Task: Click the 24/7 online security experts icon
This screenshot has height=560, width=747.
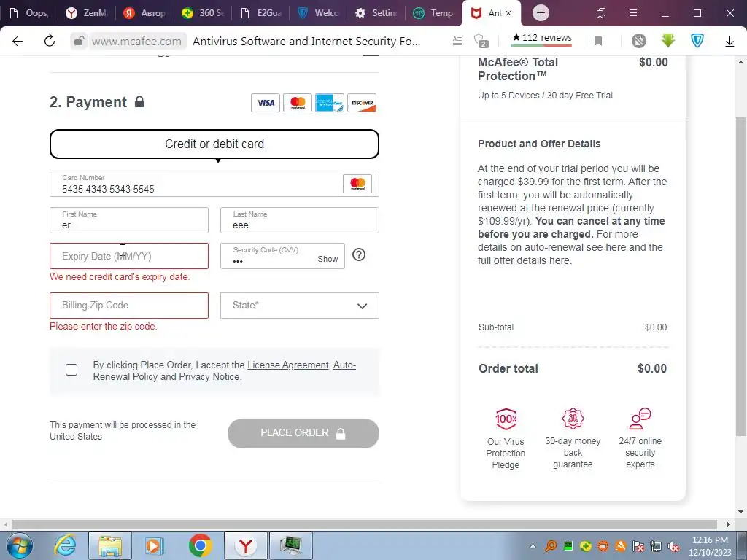Action: point(640,418)
